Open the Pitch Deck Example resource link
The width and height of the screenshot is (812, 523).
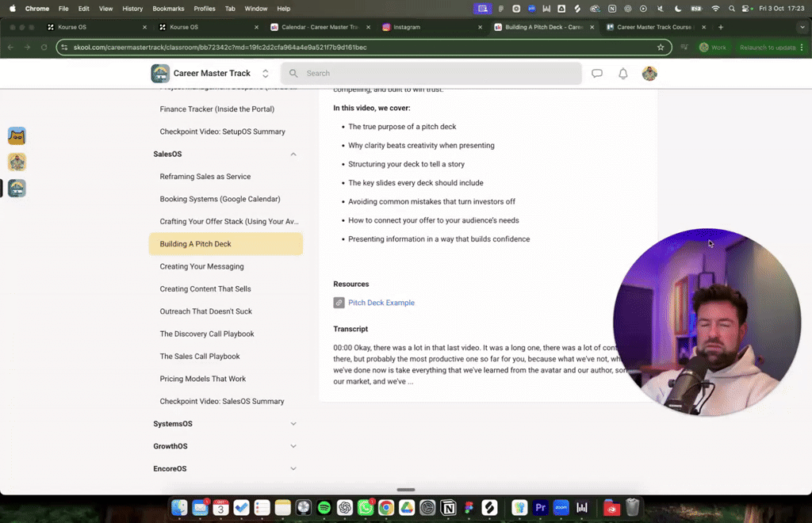click(x=381, y=302)
